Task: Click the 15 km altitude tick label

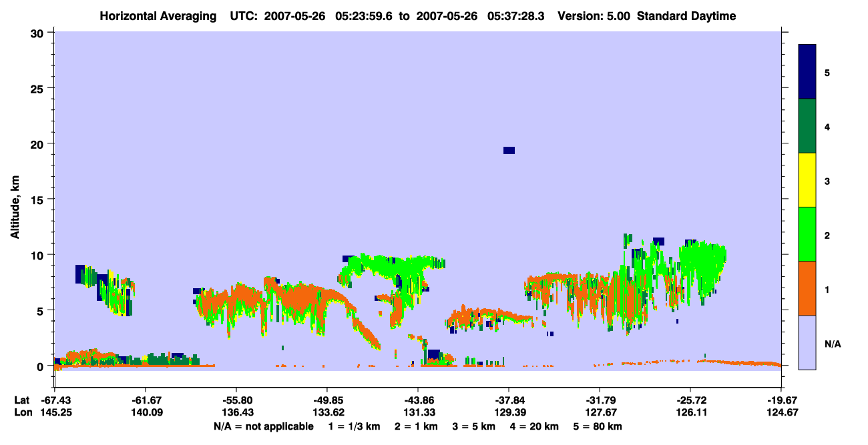Action: pos(38,199)
